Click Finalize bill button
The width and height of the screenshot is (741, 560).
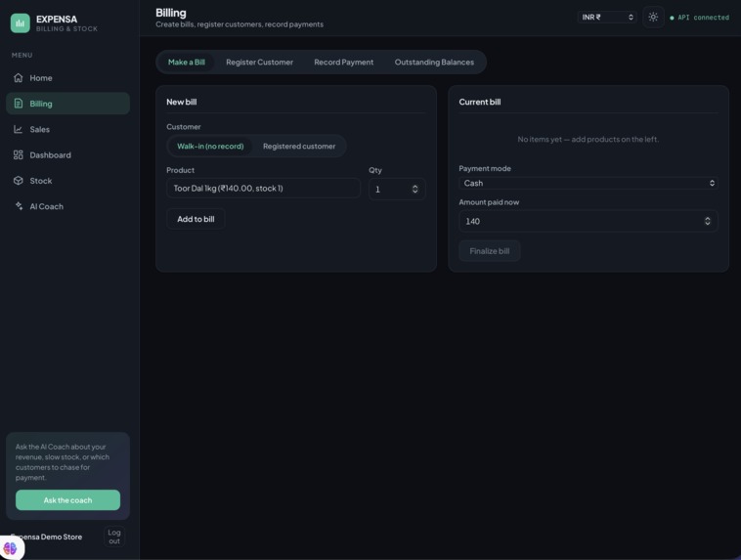click(x=490, y=251)
